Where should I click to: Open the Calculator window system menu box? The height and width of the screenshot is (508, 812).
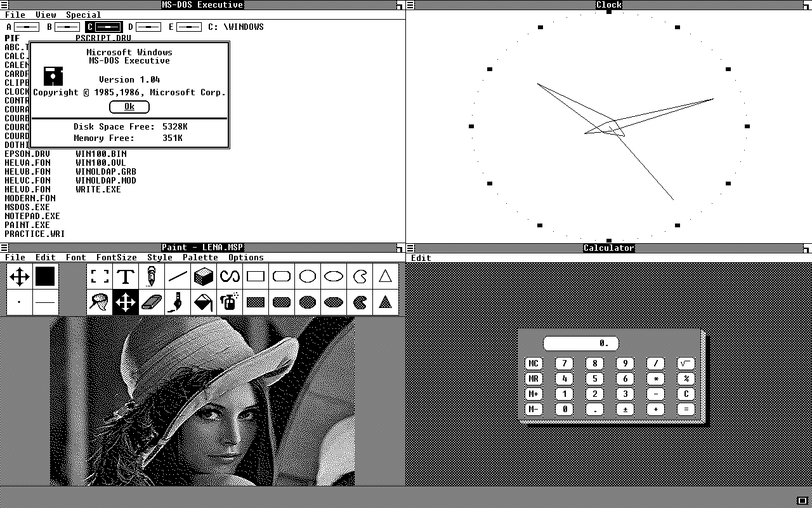pyautogui.click(x=410, y=248)
